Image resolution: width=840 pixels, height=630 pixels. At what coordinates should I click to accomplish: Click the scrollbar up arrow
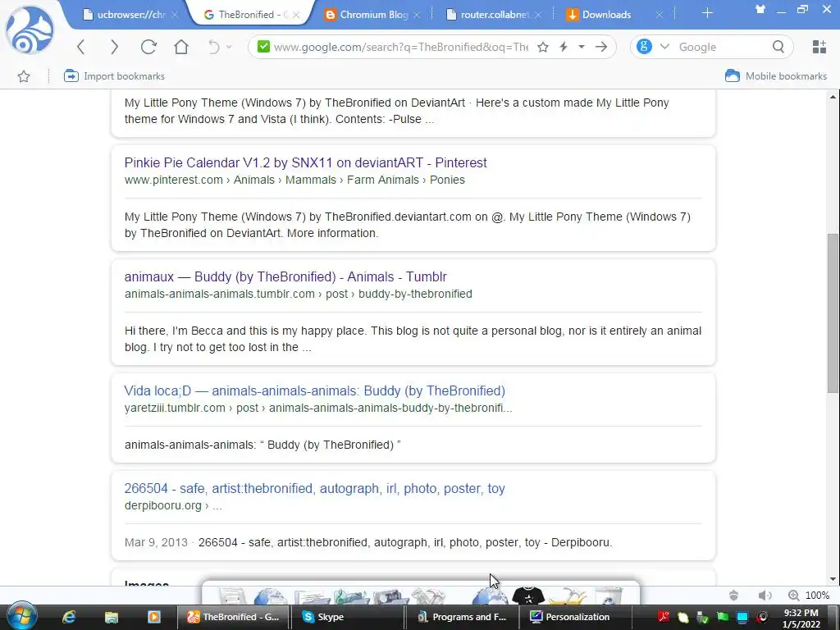[x=833, y=97]
